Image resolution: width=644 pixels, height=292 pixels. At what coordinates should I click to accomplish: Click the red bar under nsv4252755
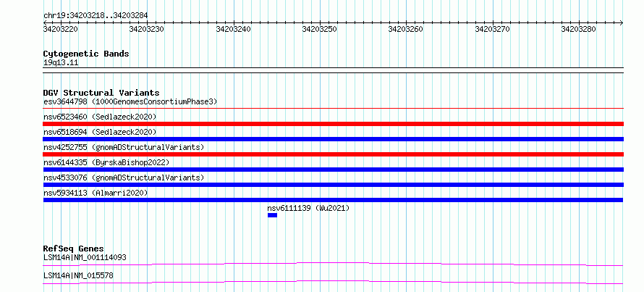[x=333, y=154]
